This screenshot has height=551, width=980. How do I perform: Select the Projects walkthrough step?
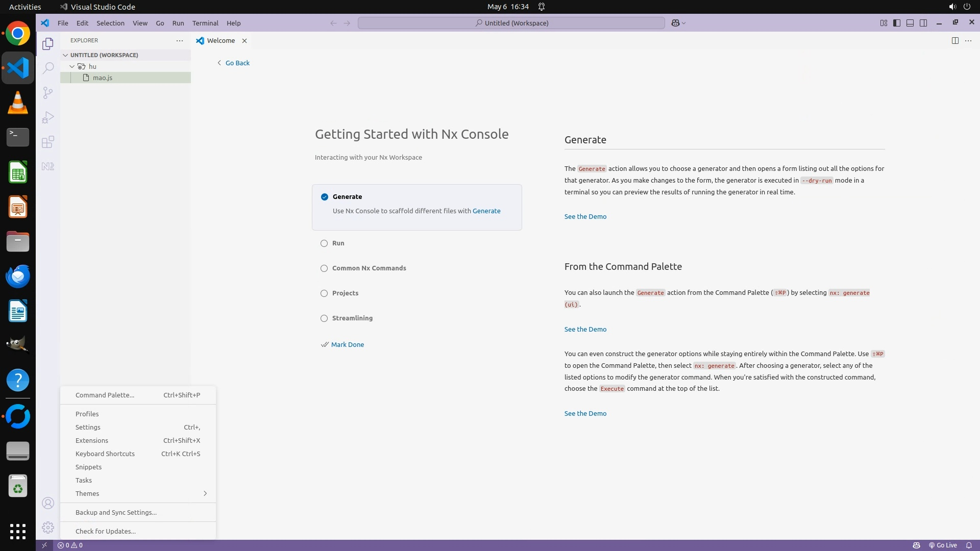(345, 293)
